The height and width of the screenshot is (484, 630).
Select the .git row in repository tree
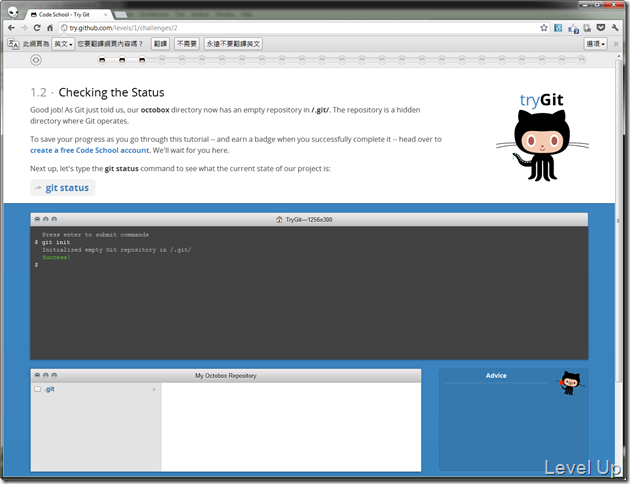[96, 389]
